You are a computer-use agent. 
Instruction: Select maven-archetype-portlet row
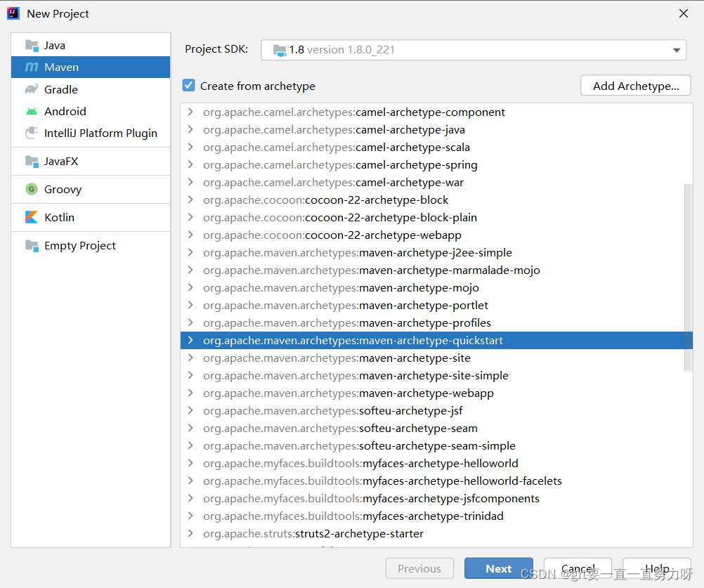pyautogui.click(x=436, y=305)
